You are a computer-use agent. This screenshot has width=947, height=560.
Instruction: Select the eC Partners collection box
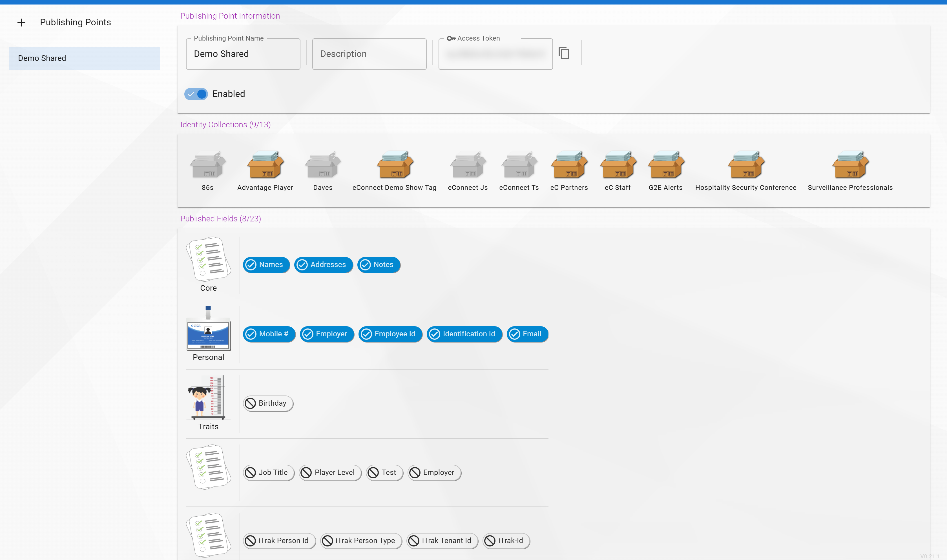coord(569,165)
